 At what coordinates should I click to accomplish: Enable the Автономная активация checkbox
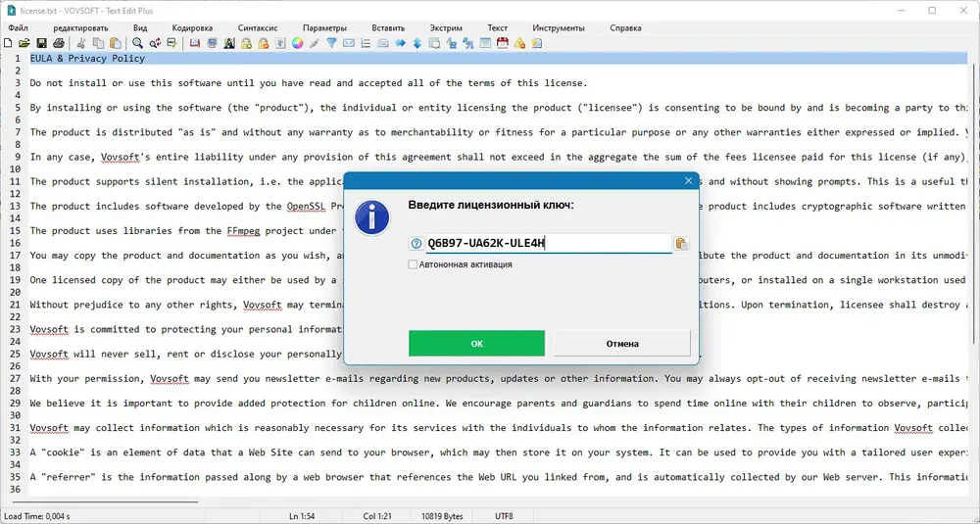413,264
